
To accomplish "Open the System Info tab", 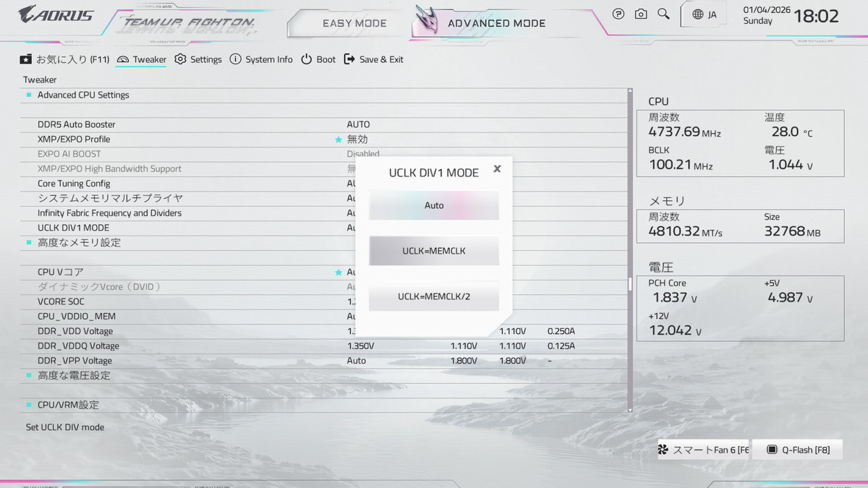I will point(261,59).
